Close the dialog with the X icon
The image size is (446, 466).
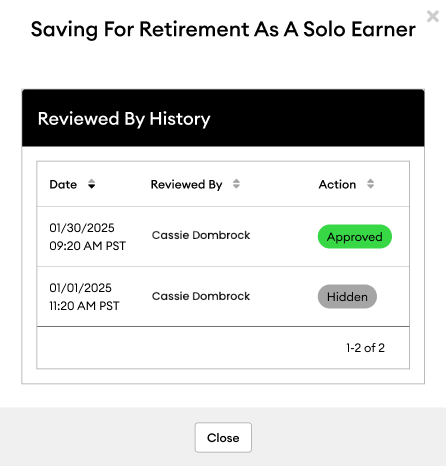click(433, 16)
